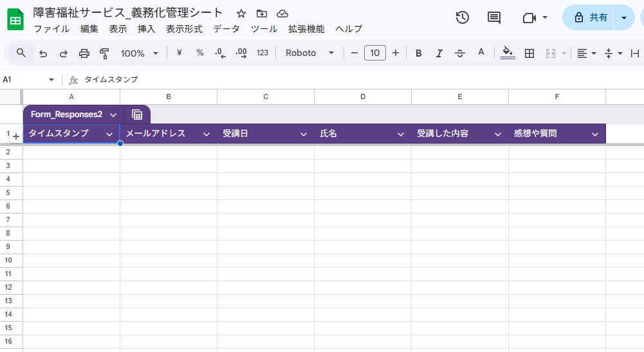Open the comments panel icon
Viewport: 644px width, 352px height.
(x=494, y=17)
